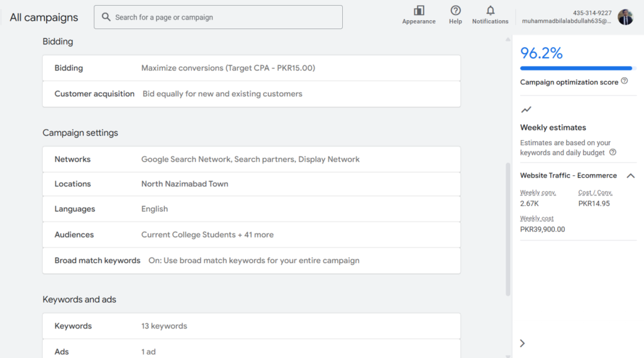The width and height of the screenshot is (644, 358).
Task: Collapse the Website Traffic - Ecommerce section
Action: pyautogui.click(x=630, y=175)
